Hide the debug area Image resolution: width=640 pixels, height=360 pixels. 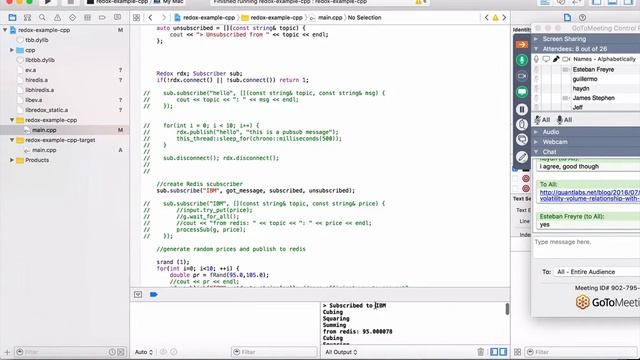pos(138,294)
